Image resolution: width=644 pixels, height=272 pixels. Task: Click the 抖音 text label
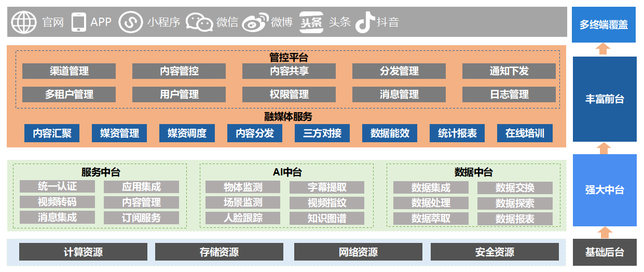(388, 22)
